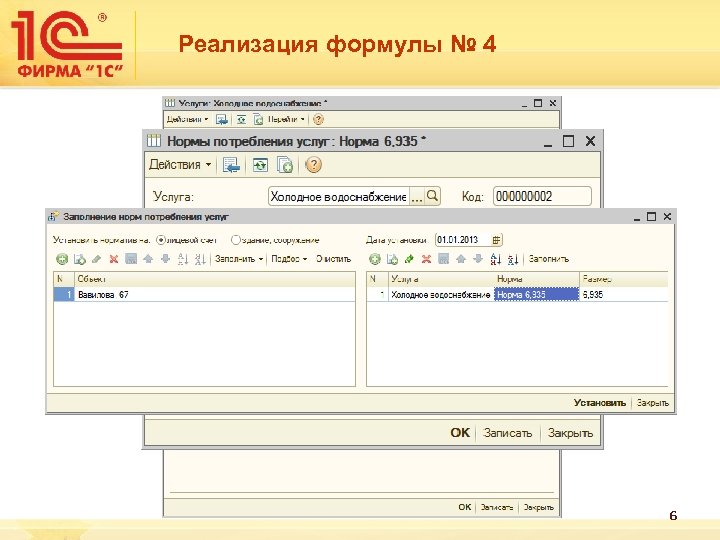This screenshot has height=540, width=720.
Task: Click find-in-list icon in Нормы потребления toolbar
Action: pyautogui.click(x=231, y=165)
